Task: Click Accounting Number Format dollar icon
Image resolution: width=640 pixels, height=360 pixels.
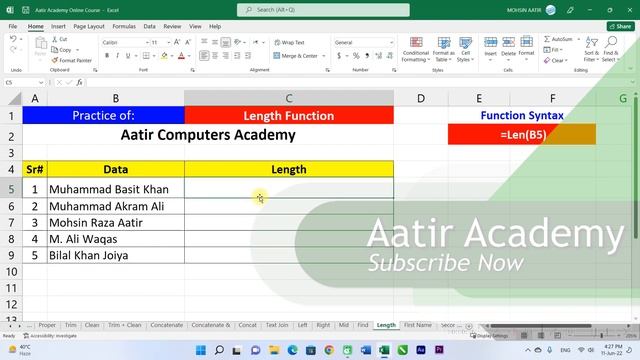Action: tap(339, 56)
